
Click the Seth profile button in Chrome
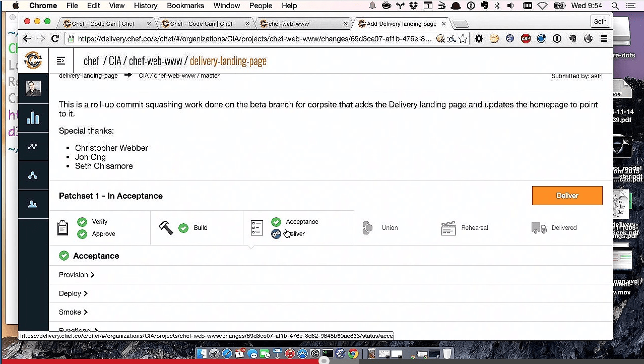coord(600,22)
